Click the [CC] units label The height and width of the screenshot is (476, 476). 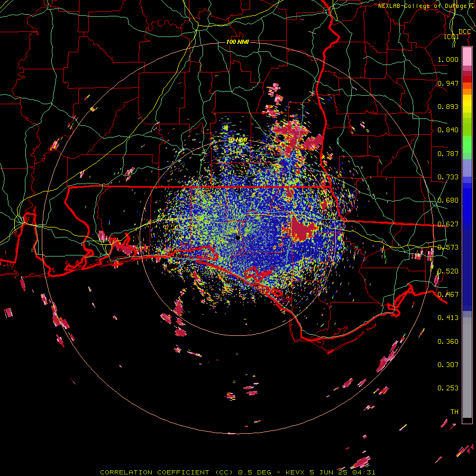[451, 37]
